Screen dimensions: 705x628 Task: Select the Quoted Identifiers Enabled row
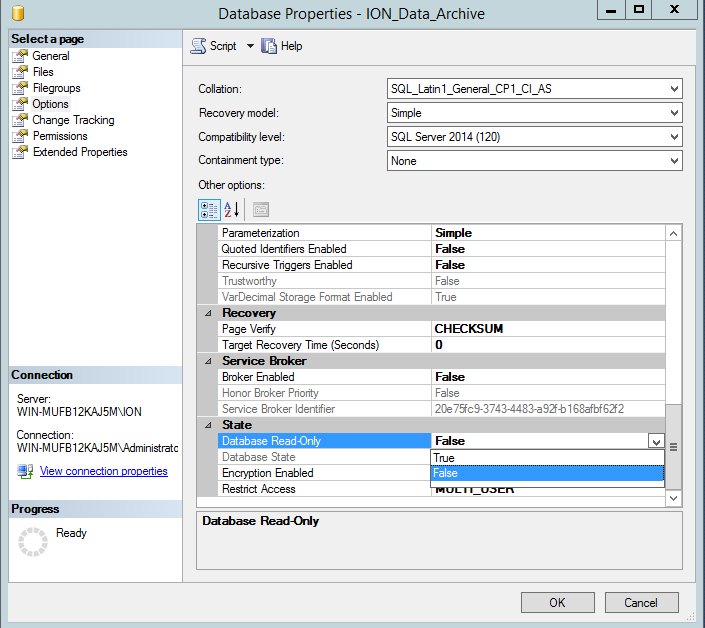pyautogui.click(x=442, y=249)
